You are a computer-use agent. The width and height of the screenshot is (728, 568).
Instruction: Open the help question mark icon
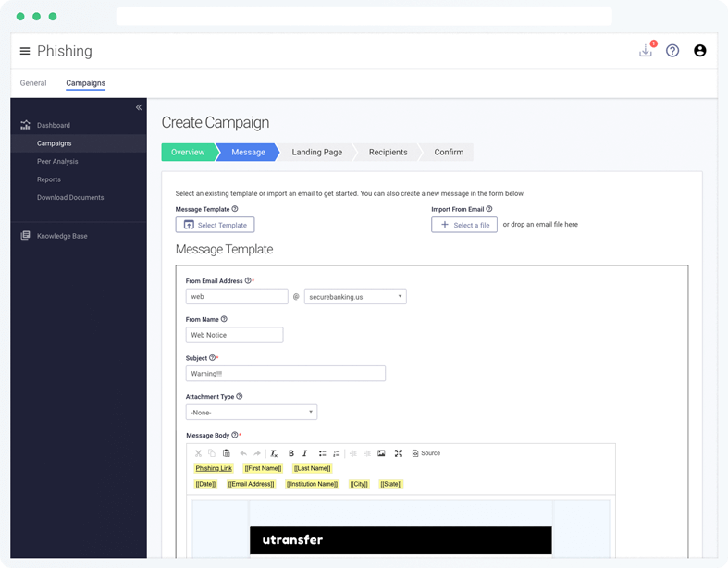pyautogui.click(x=672, y=51)
